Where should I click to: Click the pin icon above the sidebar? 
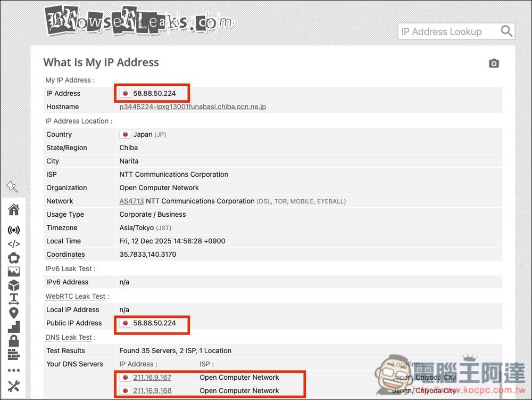point(12,186)
